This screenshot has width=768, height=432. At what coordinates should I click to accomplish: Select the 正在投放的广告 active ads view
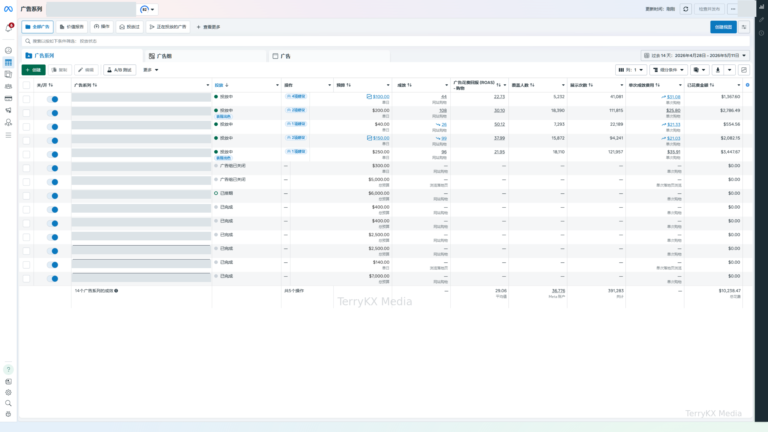pos(168,27)
